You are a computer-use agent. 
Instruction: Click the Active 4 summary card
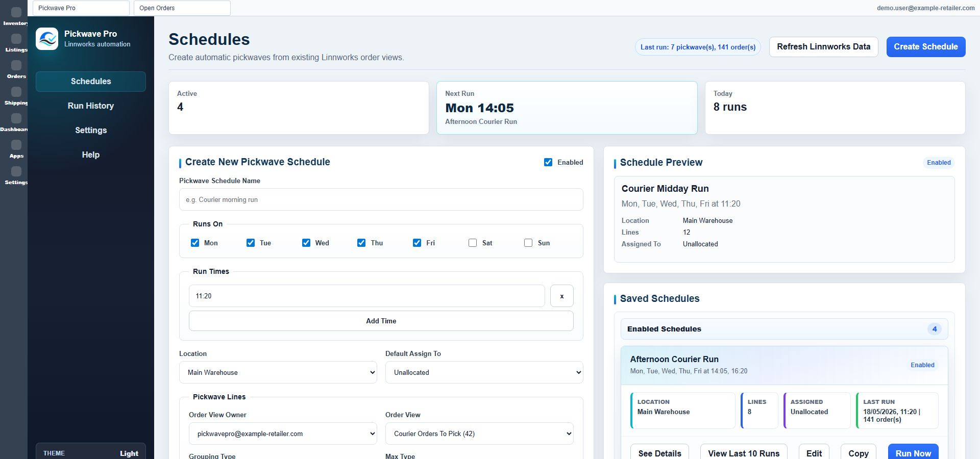click(x=299, y=108)
